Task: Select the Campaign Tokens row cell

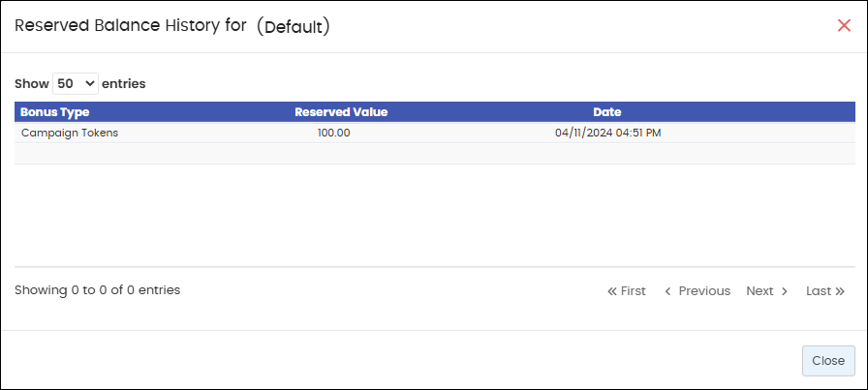Action: click(70, 133)
